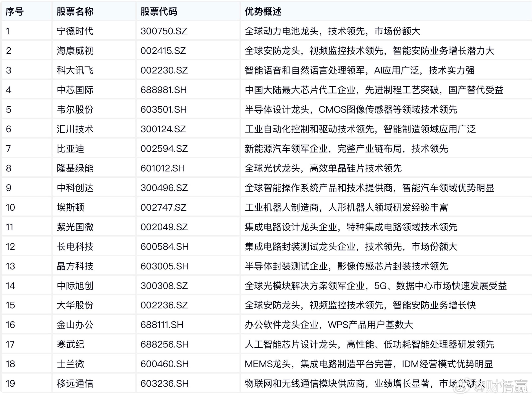The image size is (532, 399).
Task: Select stock code 603236.SH
Action: pos(165,384)
